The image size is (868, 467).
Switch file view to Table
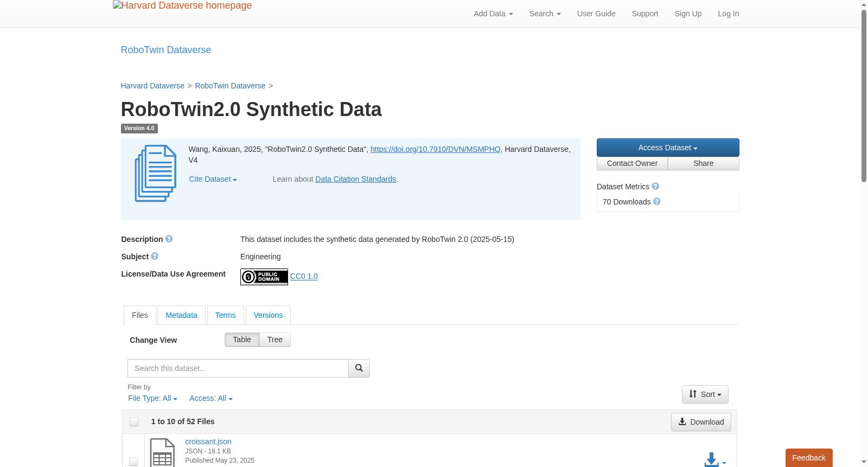pos(242,340)
